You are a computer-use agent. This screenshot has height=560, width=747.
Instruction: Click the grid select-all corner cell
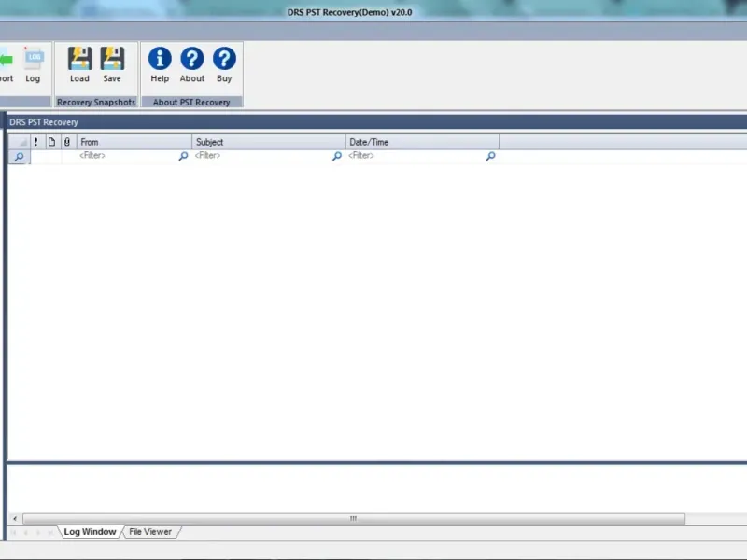click(20, 142)
